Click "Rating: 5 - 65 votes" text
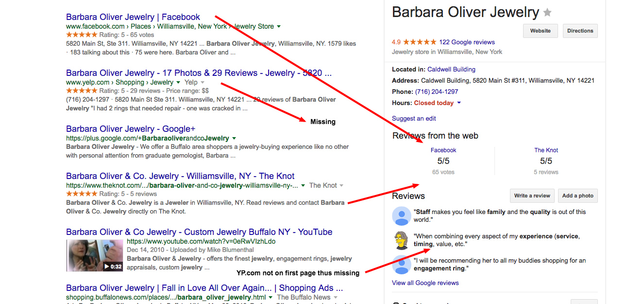The image size is (644, 304). pyautogui.click(x=126, y=35)
